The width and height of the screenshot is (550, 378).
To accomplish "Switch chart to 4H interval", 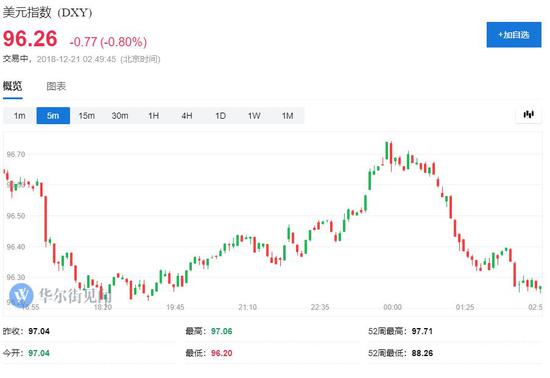I will pyautogui.click(x=187, y=116).
